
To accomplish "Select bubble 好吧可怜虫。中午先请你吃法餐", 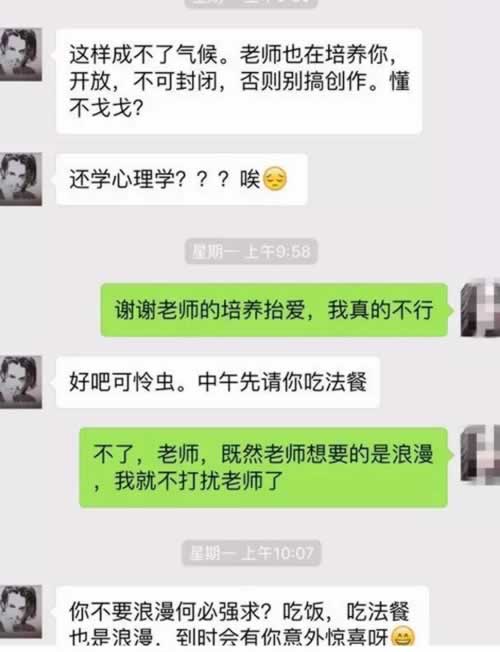I will point(218,382).
